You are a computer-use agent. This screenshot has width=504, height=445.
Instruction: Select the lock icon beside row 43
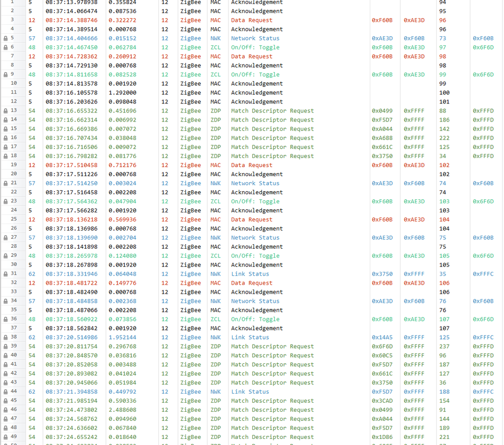coord(6,383)
